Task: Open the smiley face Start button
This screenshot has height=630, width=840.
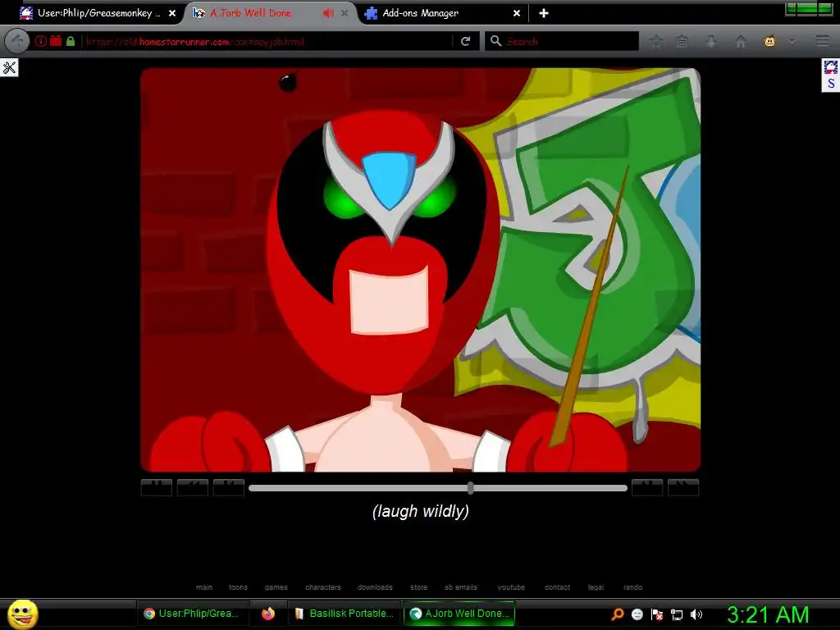Action: pos(23,614)
